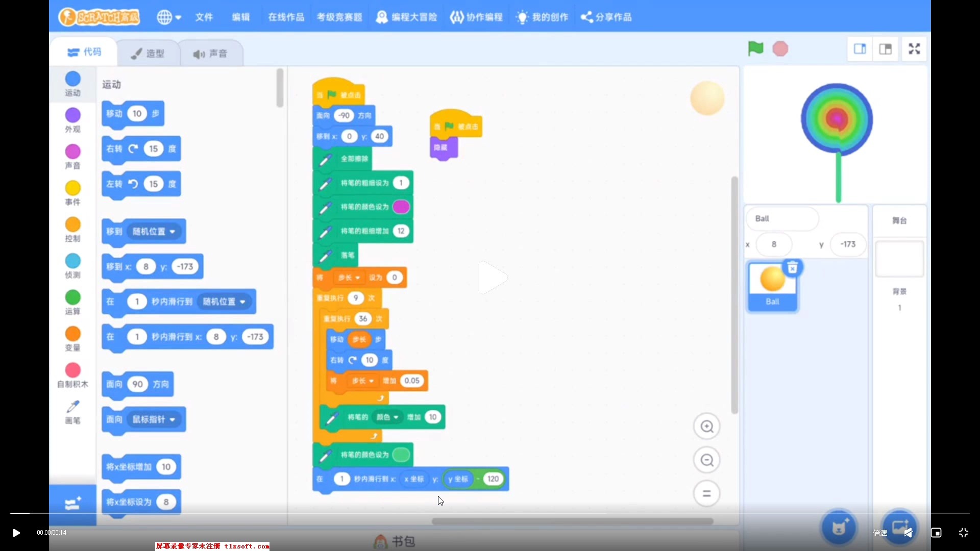The image size is (980, 551).
Task: Stop the running project
Action: pyautogui.click(x=780, y=48)
